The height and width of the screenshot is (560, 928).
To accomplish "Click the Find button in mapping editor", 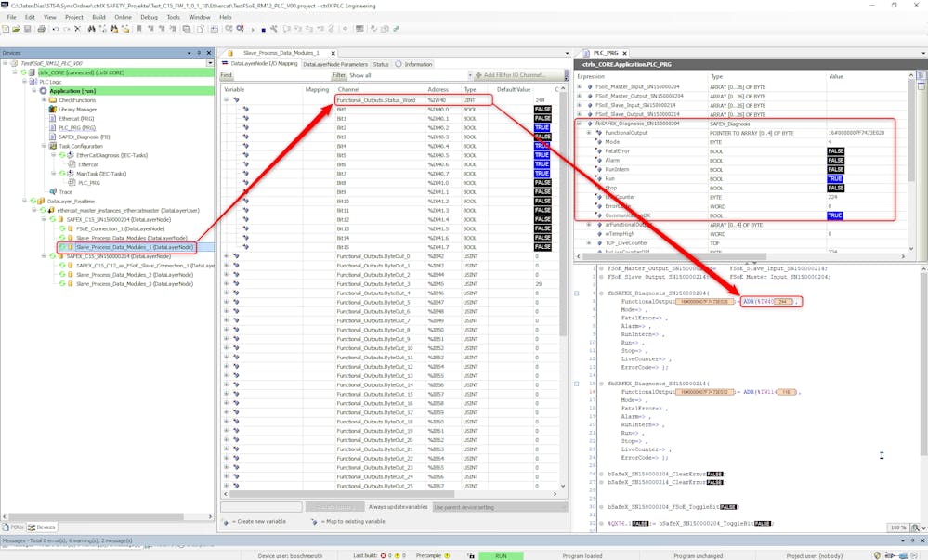I will [x=227, y=75].
